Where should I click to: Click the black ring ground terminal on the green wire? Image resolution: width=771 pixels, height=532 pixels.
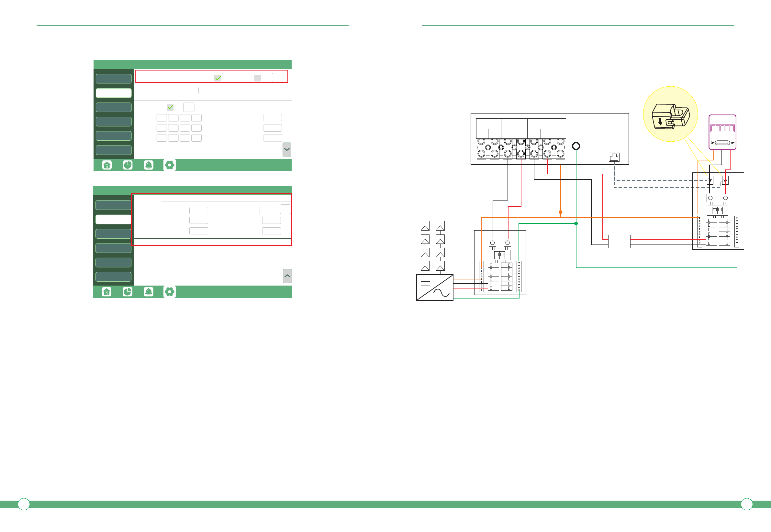pyautogui.click(x=576, y=146)
